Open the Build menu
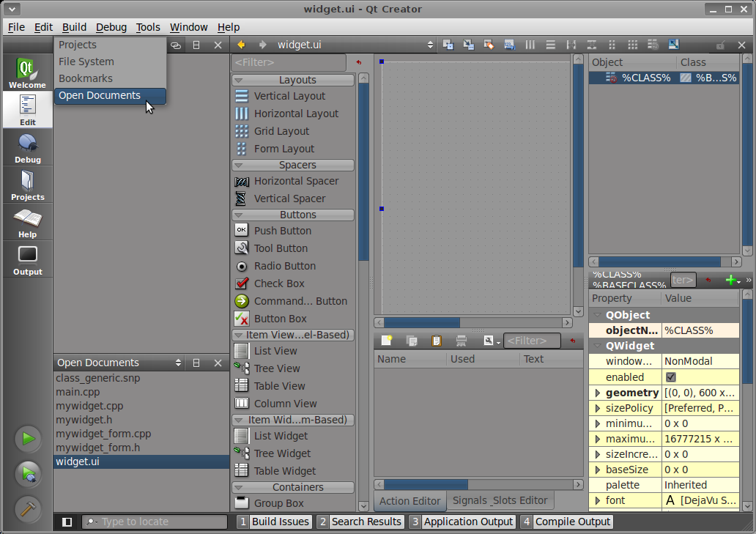 coord(74,27)
